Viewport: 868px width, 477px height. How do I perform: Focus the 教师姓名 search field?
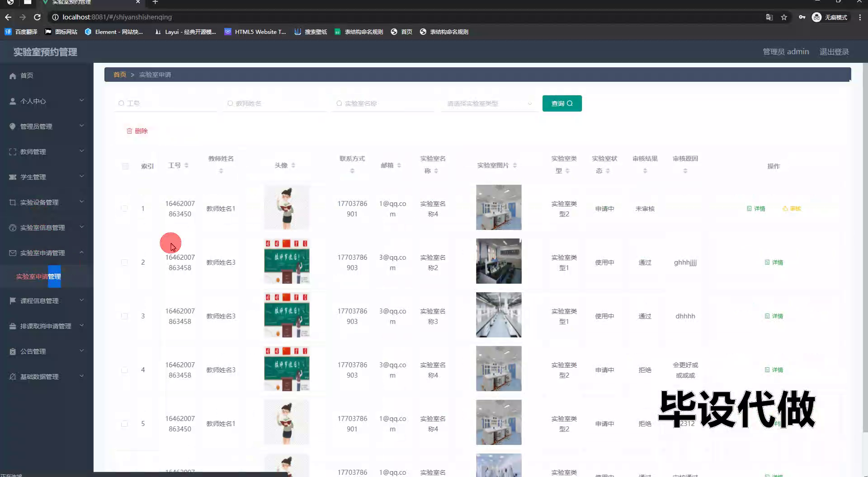(x=274, y=103)
